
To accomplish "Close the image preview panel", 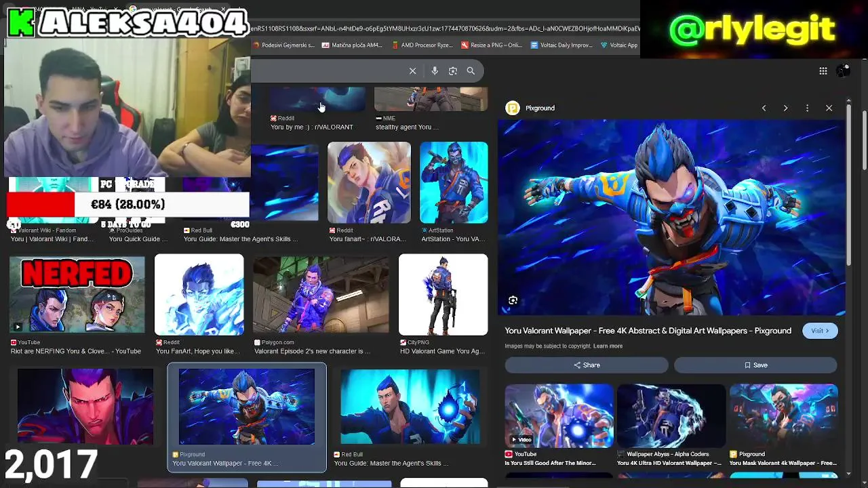I will (829, 108).
